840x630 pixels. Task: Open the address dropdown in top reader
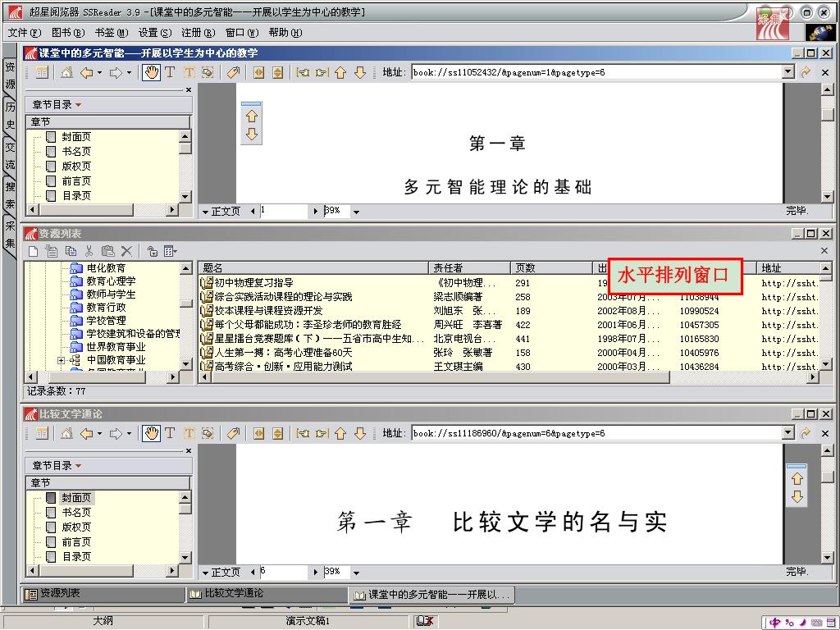[x=787, y=72]
